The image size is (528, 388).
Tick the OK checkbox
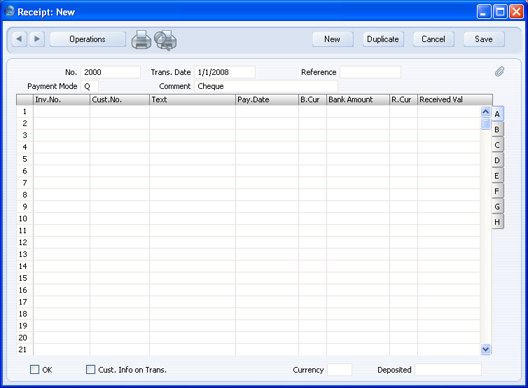[35, 369]
